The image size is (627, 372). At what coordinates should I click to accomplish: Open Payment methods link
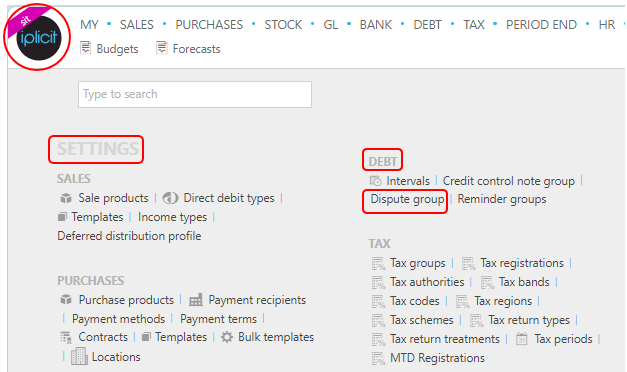click(x=118, y=319)
